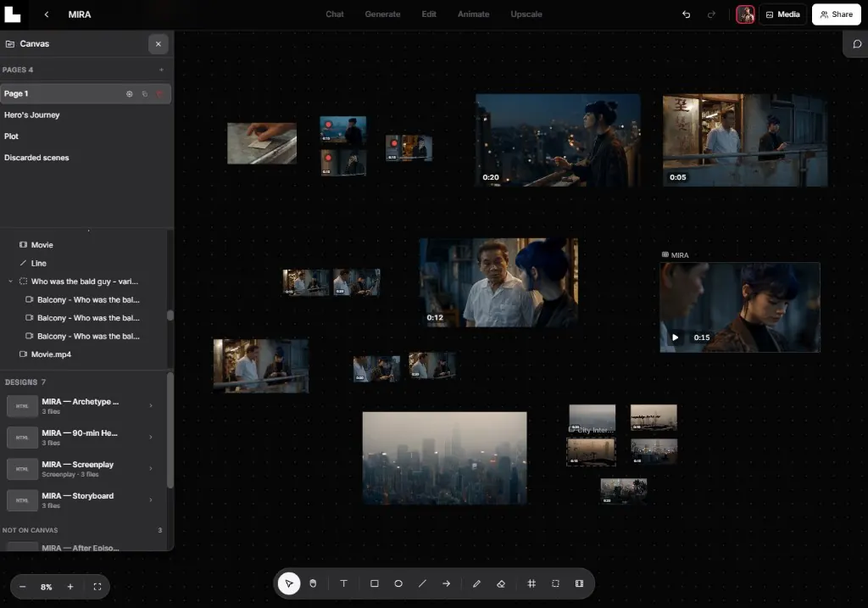This screenshot has width=868, height=608.
Task: Switch to the Animate tab
Action: pos(473,14)
